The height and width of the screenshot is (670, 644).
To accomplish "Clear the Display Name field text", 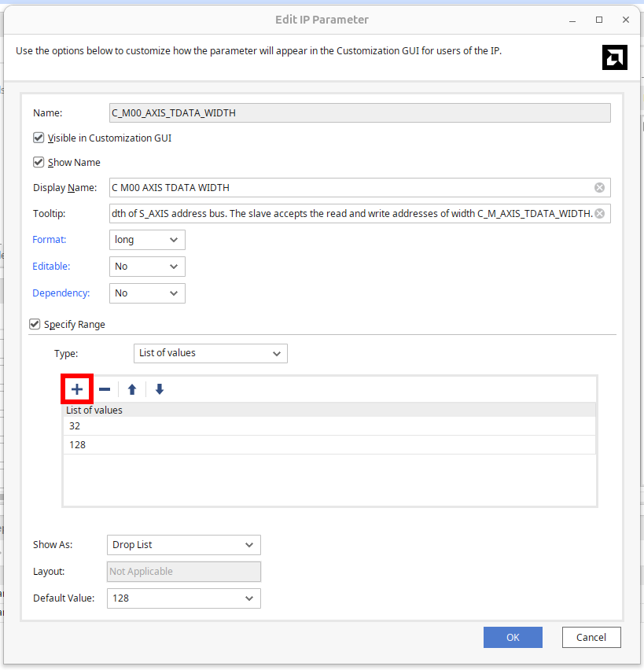I will click(599, 187).
